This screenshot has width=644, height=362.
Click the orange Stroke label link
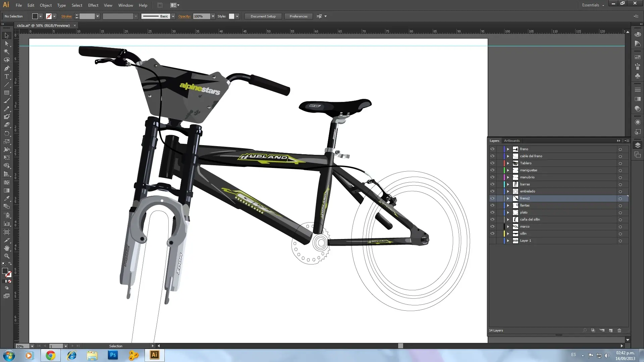tap(66, 16)
